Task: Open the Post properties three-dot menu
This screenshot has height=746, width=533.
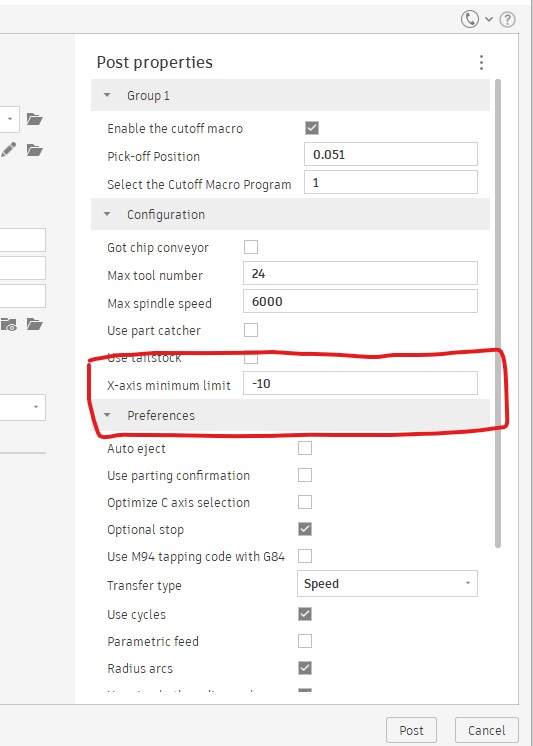Action: click(481, 62)
